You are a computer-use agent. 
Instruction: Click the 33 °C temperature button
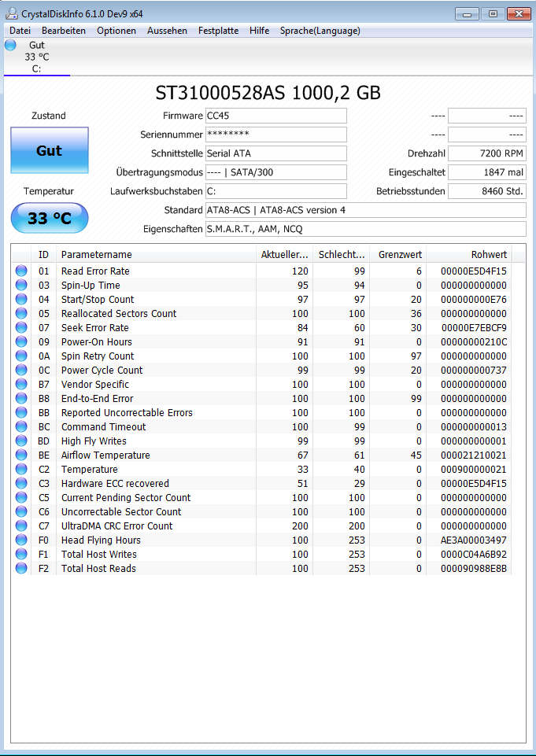pos(50,219)
